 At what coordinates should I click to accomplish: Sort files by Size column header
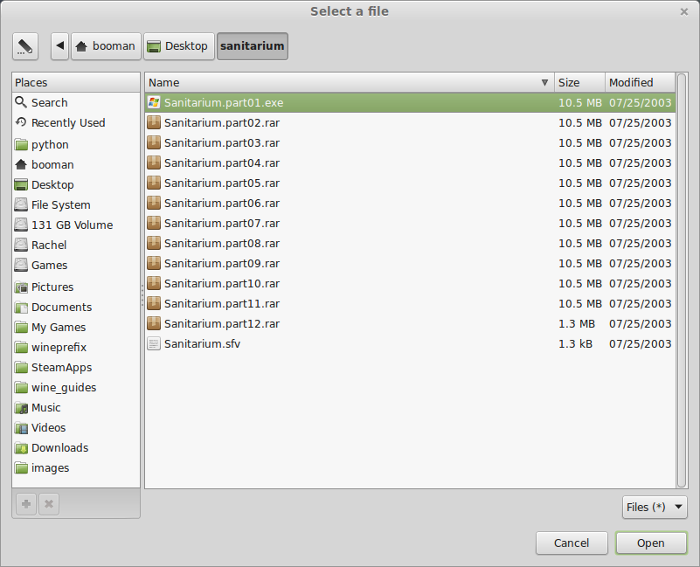tap(580, 83)
